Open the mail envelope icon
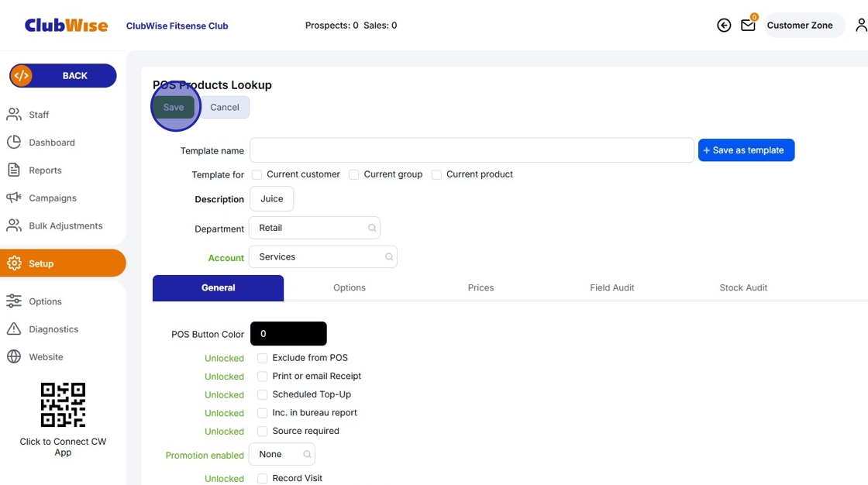Screen dimensions: 868x485 [x=748, y=26]
